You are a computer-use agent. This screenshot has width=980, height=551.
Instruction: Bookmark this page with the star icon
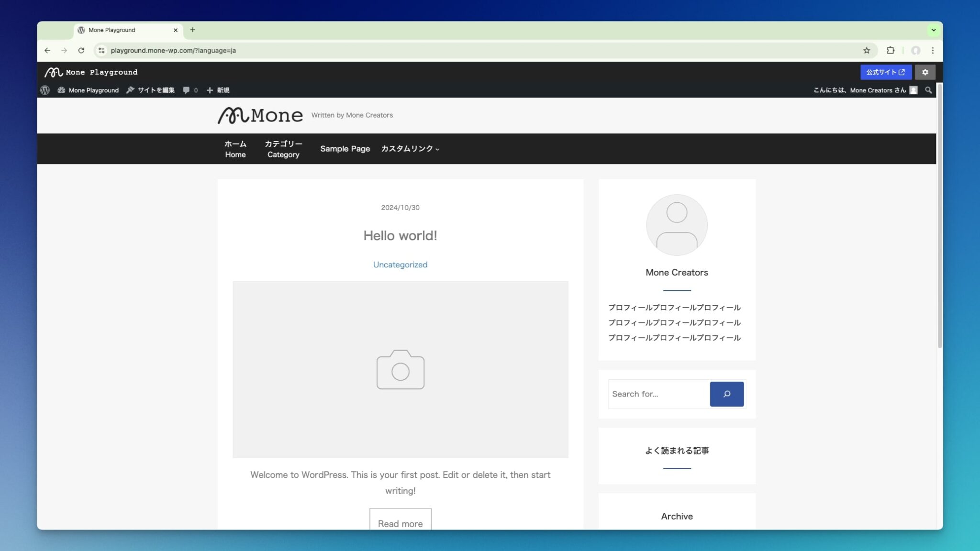pyautogui.click(x=866, y=50)
